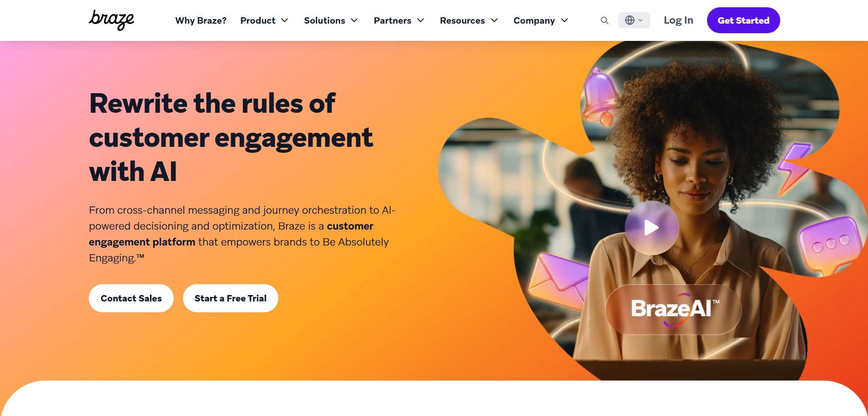Play the BrazeAI hero video
Screen dimensions: 868x416
pos(651,227)
